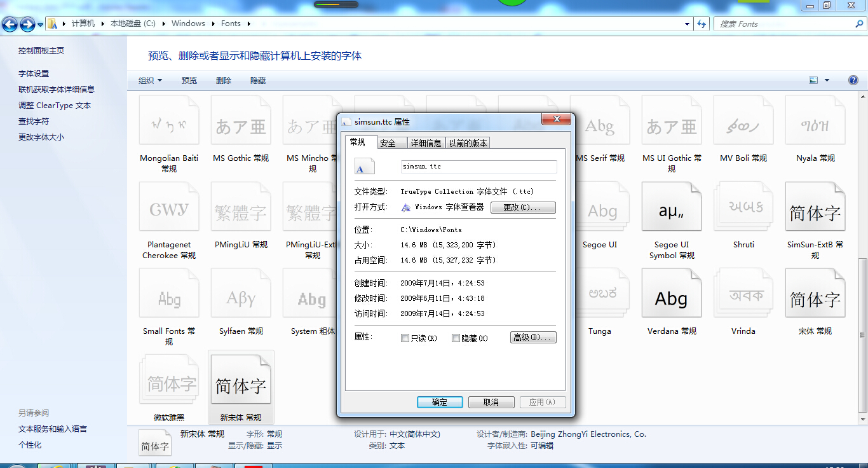Click the 高级(D)... button
This screenshot has width=868, height=468.
coord(533,338)
